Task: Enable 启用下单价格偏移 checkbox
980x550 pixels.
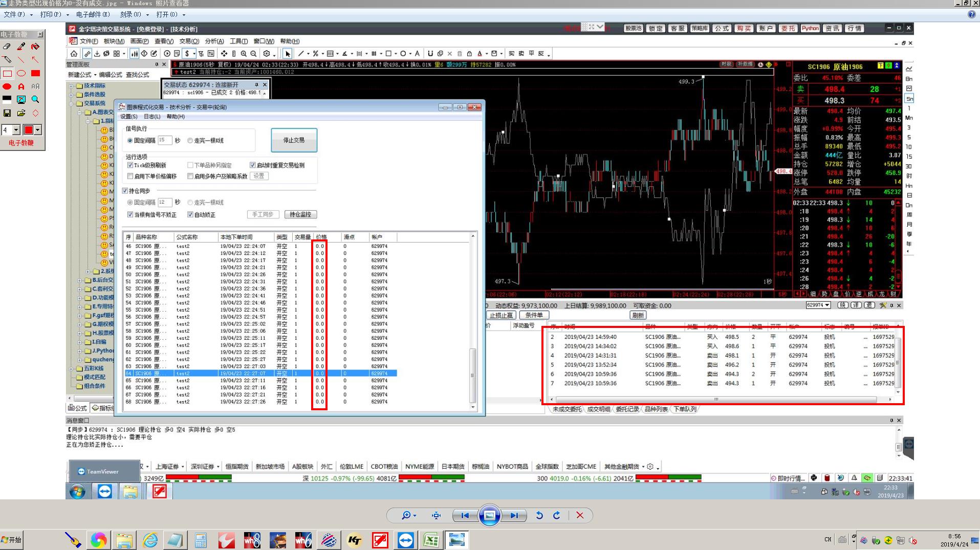Action: pos(130,176)
